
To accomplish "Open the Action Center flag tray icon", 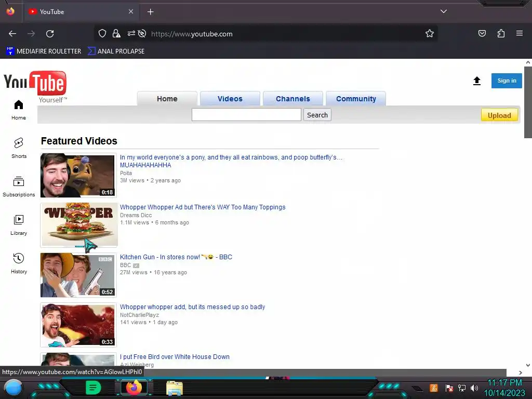I will (x=449, y=388).
